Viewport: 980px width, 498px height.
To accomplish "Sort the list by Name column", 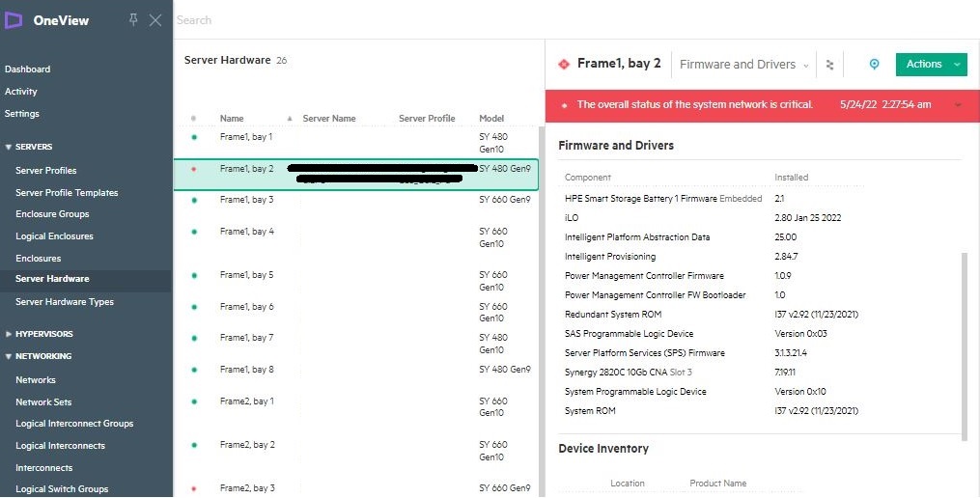I will point(232,119).
